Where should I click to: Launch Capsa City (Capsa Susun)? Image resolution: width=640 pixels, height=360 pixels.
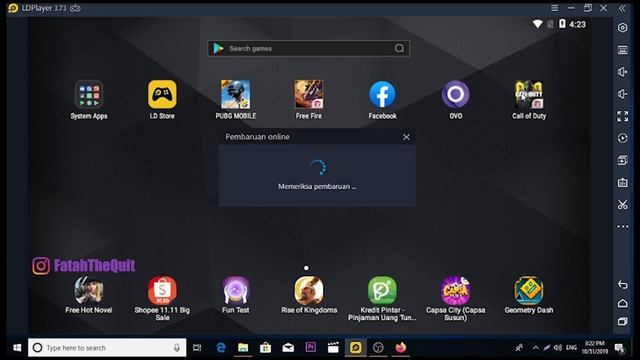point(456,290)
